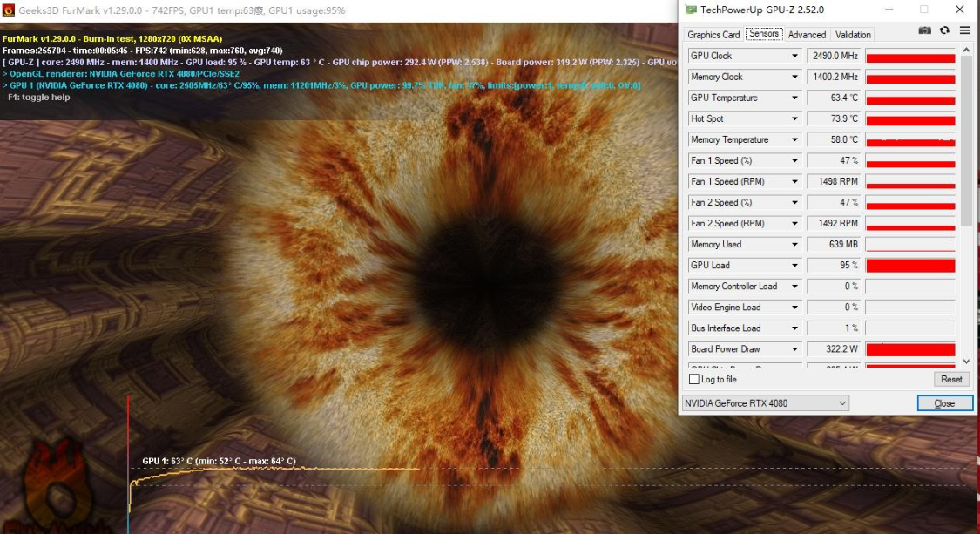
Task: Click the FurMark OpenGL renderer info line
Action: pos(120,74)
